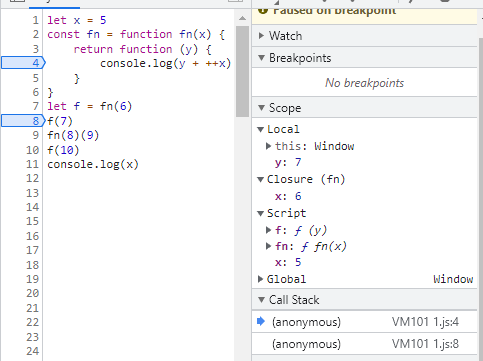Screen dimensions: 483x361
Task: Expand the Watch section
Action: tap(262, 36)
